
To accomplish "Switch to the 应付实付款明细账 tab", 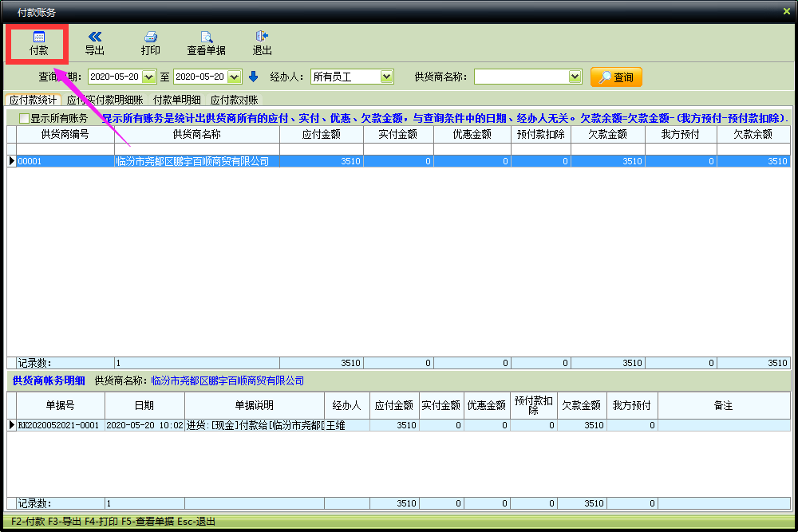I will pos(105,100).
